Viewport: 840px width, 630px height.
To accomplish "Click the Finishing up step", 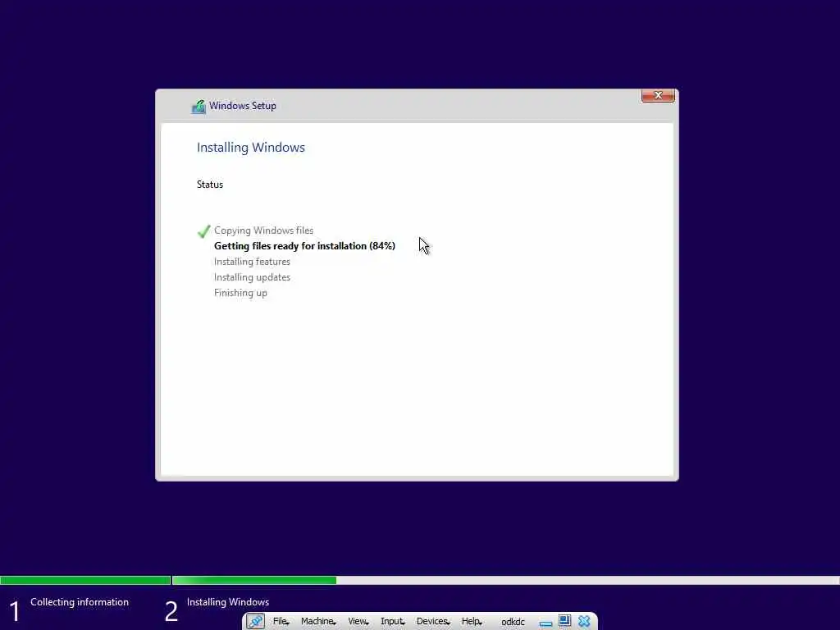I will (x=240, y=293).
